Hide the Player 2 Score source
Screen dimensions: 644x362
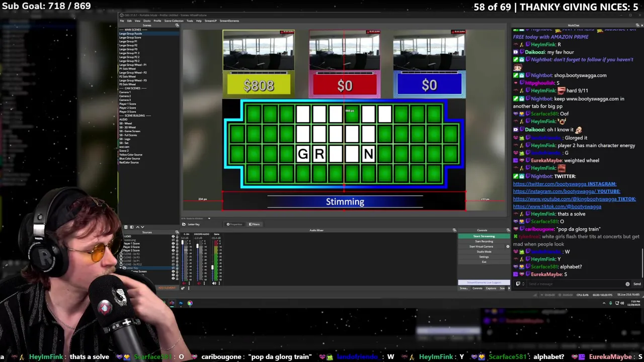(173, 250)
